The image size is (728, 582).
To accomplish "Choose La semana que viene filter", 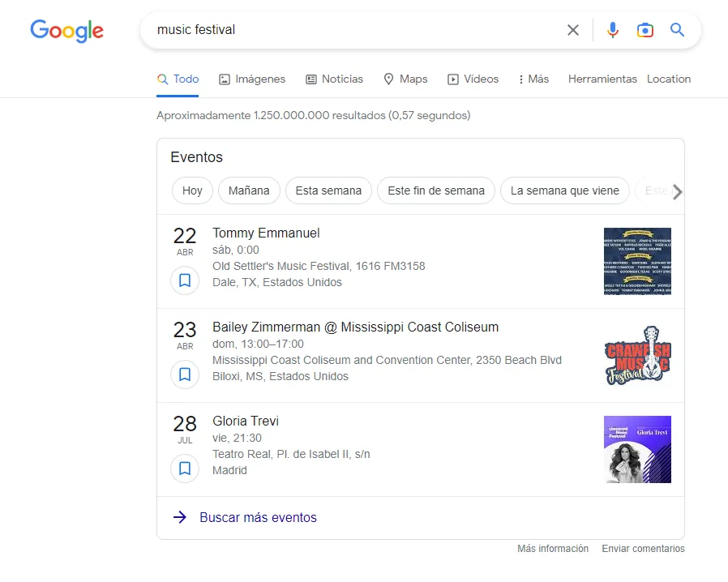I will 564,190.
